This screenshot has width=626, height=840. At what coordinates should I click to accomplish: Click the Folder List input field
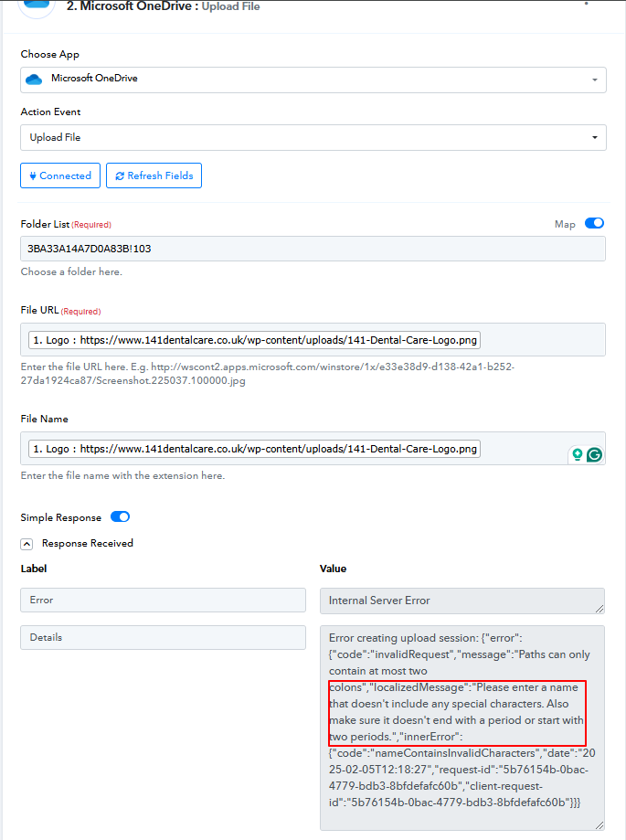tap(313, 250)
